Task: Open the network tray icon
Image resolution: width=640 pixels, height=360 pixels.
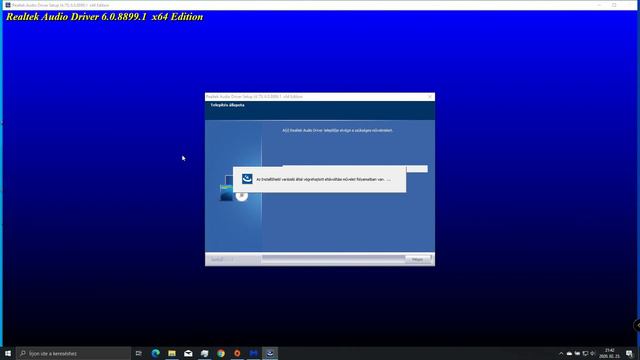Action: (x=585, y=353)
